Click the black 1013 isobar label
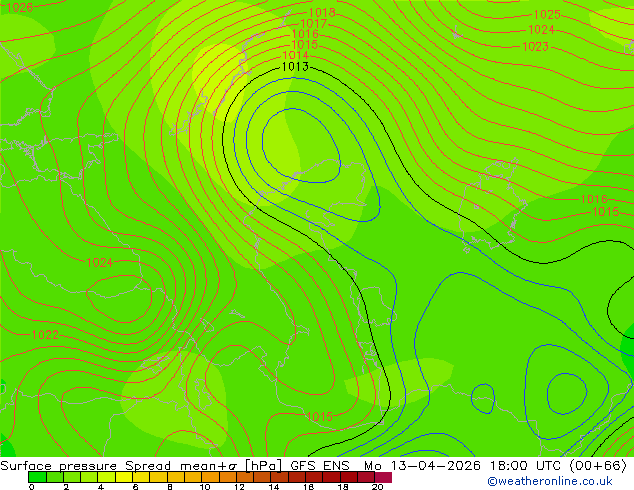This screenshot has height=490, width=634. point(295,67)
